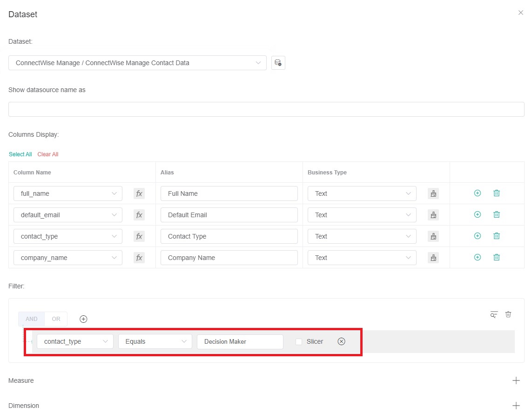Toggle the AND filter logic
Image resolution: width=532 pixels, height=420 pixels.
[31, 319]
